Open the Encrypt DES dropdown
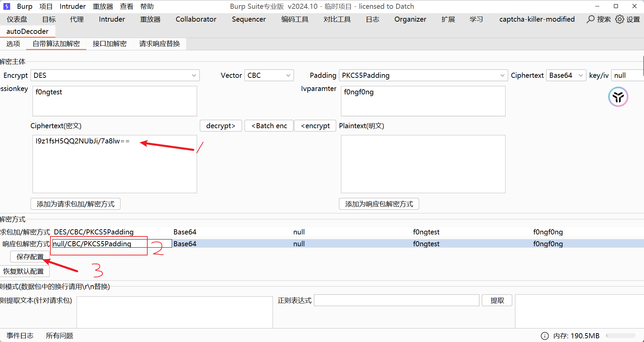Screen dimensions: 644x342 click(115, 75)
